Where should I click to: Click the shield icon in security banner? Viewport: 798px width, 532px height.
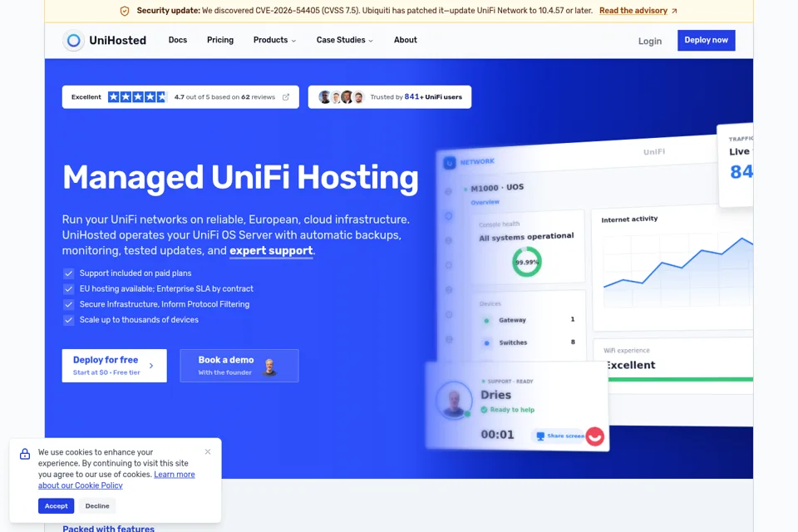click(x=125, y=11)
